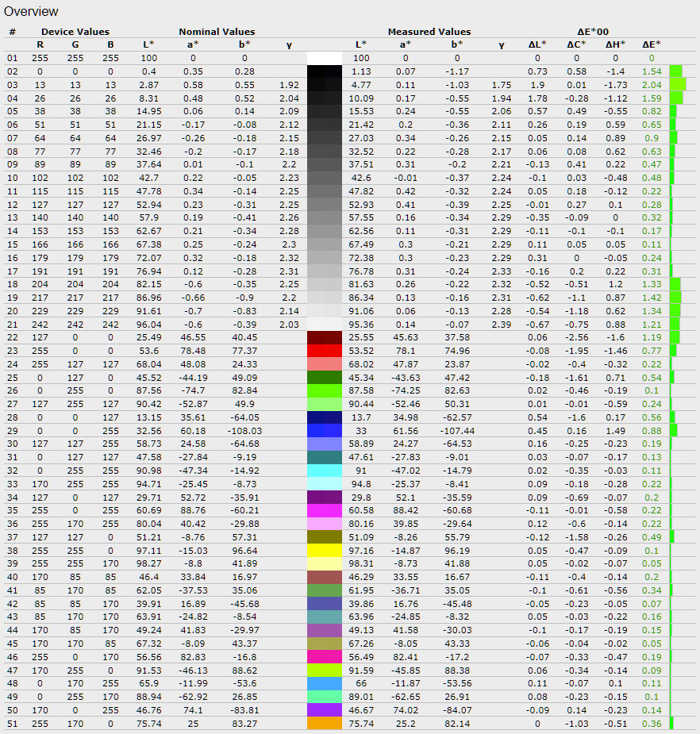The image size is (700, 734).
Task: Select the black swatch in row 02
Action: click(x=325, y=71)
